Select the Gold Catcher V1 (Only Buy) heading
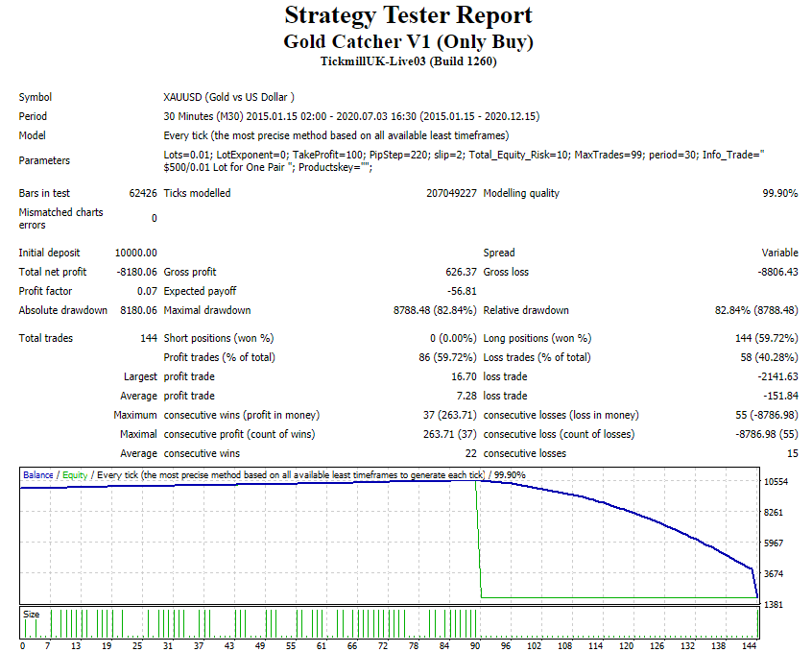This screenshot has width=812, height=652. pyautogui.click(x=408, y=41)
